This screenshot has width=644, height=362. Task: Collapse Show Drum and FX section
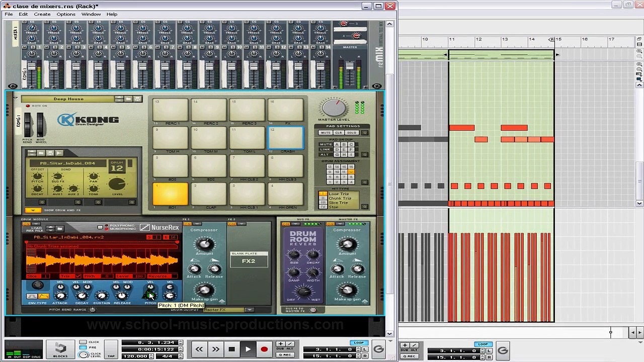click(33, 210)
